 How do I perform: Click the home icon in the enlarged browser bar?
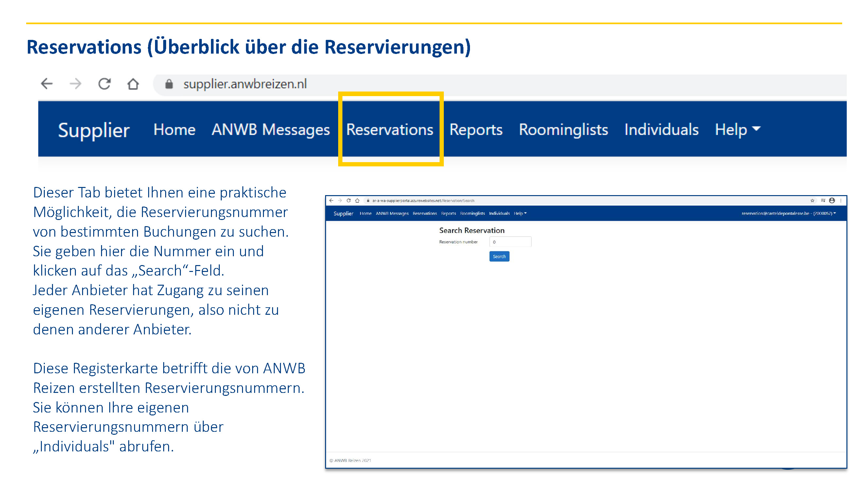(x=133, y=84)
